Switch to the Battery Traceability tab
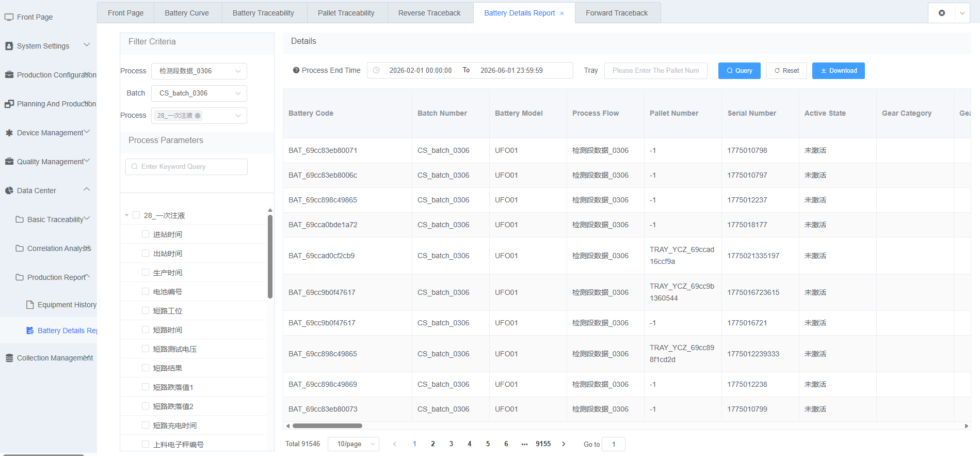The image size is (980, 456). (x=263, y=13)
